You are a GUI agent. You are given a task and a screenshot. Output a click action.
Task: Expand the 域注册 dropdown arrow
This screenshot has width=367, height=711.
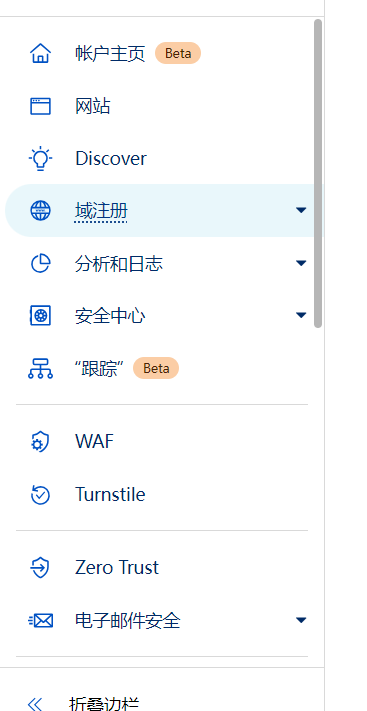tap(301, 210)
